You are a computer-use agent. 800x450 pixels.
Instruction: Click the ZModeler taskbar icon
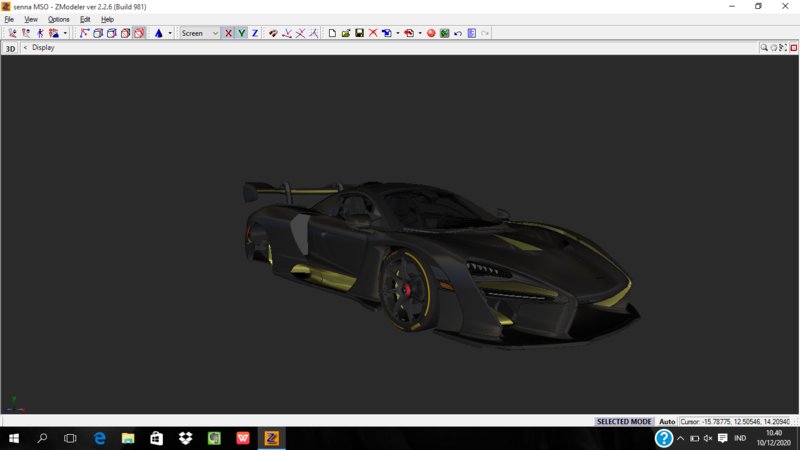click(x=271, y=438)
